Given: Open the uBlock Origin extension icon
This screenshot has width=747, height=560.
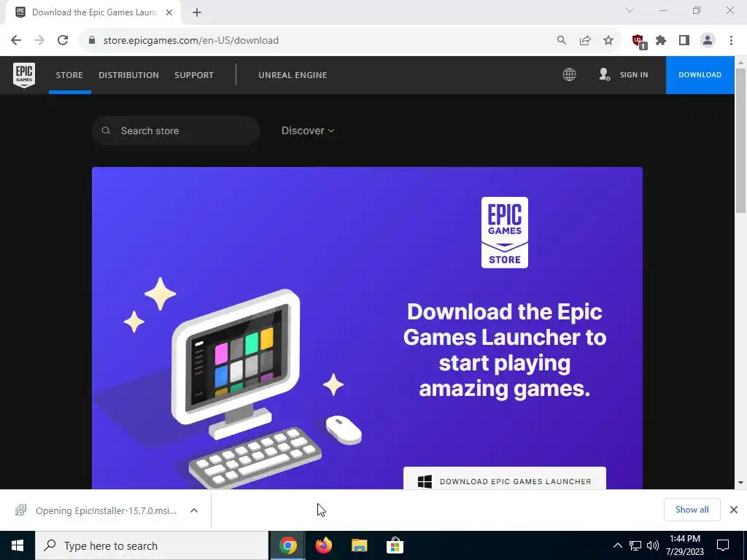Looking at the screenshot, I should (639, 42).
